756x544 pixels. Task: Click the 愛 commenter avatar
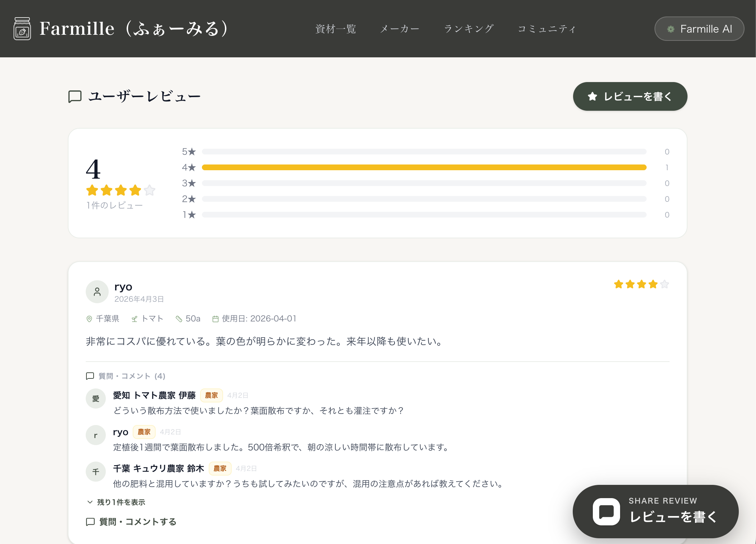[96, 399]
